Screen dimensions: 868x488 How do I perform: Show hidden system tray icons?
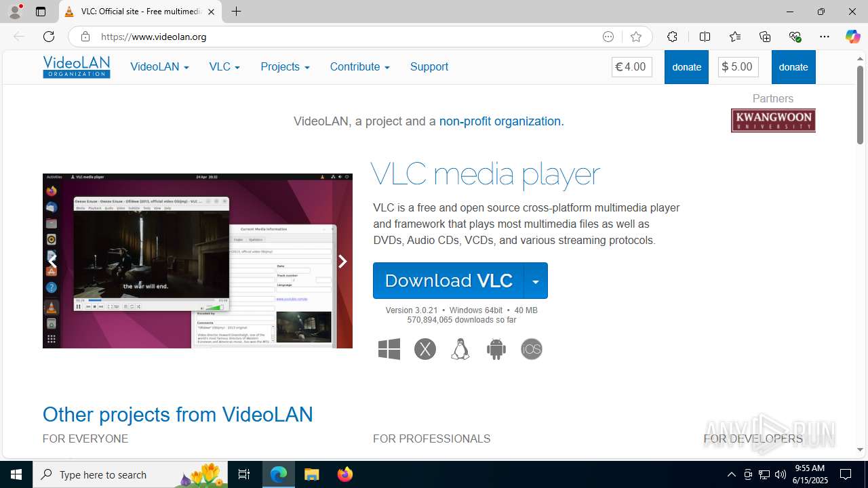point(731,474)
